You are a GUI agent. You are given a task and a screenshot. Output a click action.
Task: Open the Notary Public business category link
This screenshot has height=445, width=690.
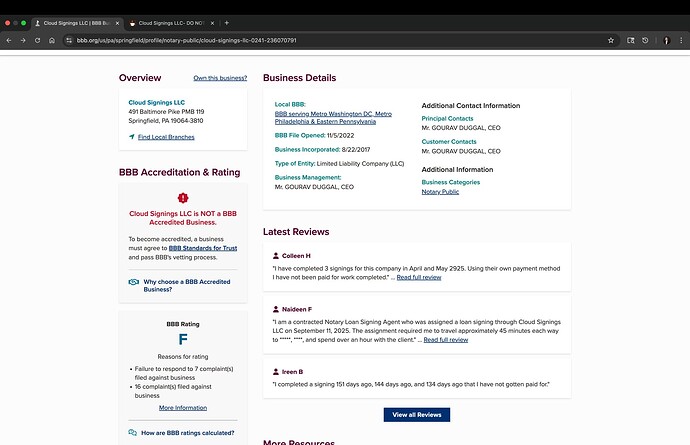pos(440,191)
